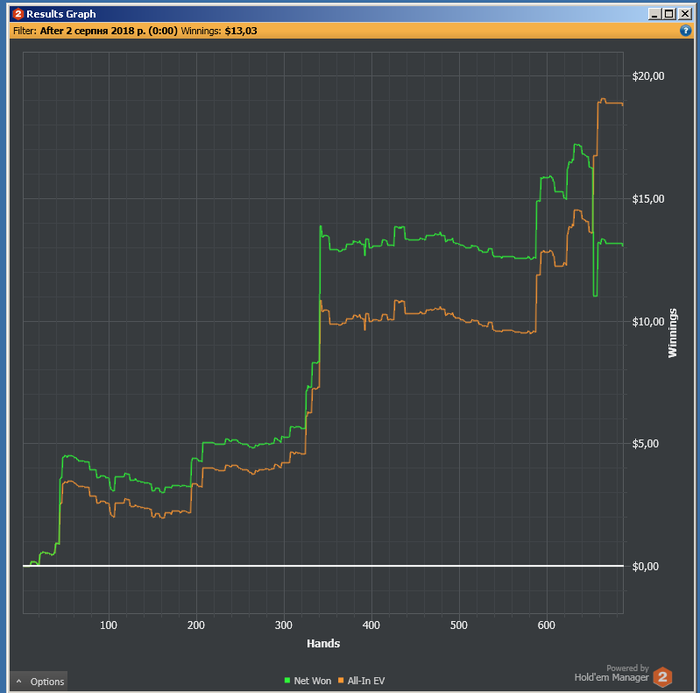The height and width of the screenshot is (693, 700).
Task: Maximize the Results Graph window
Action: [x=669, y=14]
